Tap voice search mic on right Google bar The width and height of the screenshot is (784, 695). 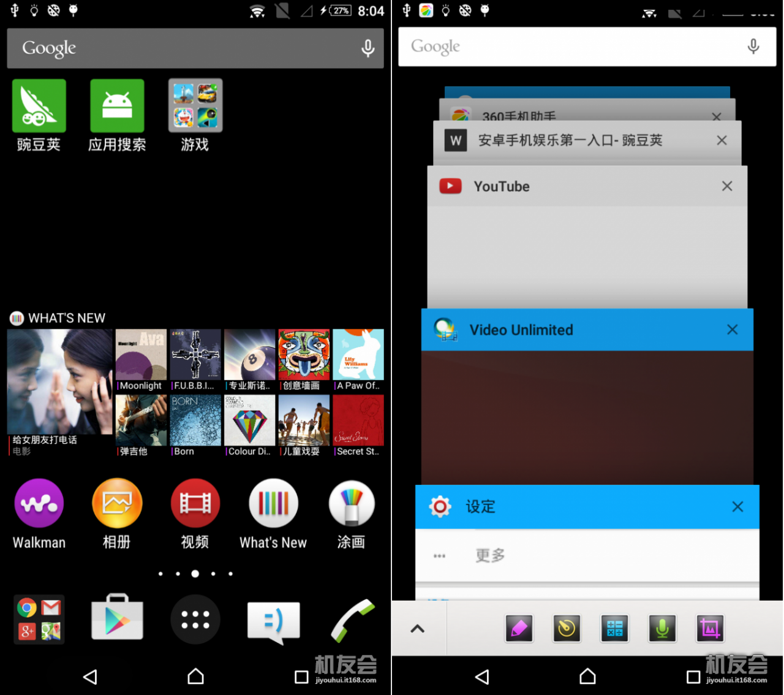pyautogui.click(x=753, y=47)
